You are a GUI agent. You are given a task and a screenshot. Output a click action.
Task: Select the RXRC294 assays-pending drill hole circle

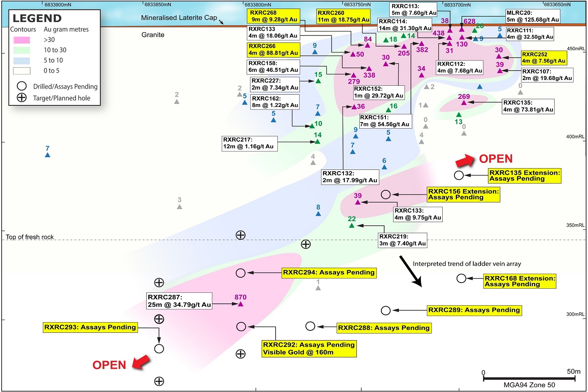click(241, 273)
